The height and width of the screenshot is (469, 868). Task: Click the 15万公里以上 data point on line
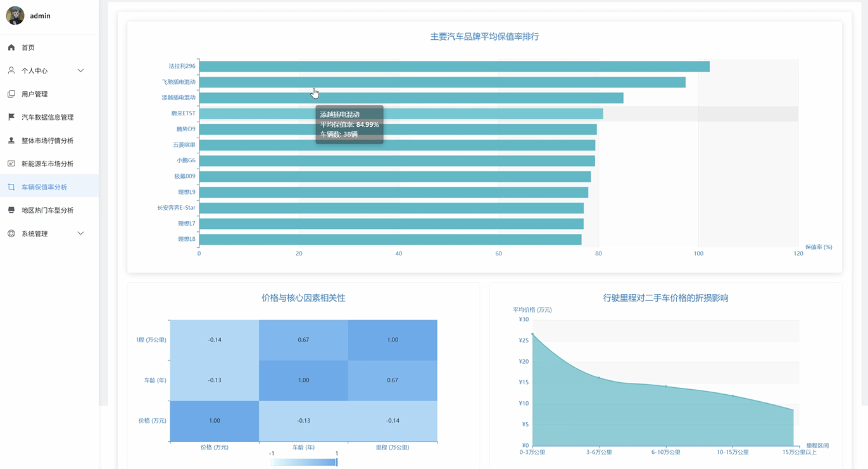coord(793,410)
